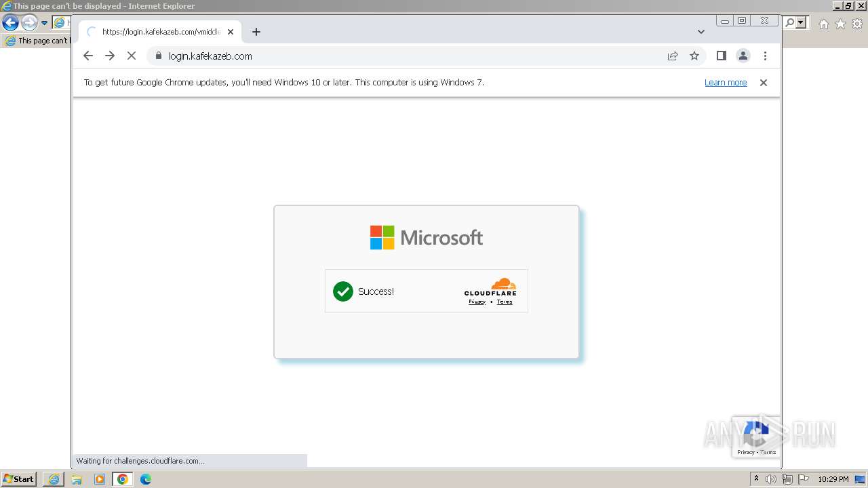
Task: Open Chrome side panel
Action: [x=722, y=56]
